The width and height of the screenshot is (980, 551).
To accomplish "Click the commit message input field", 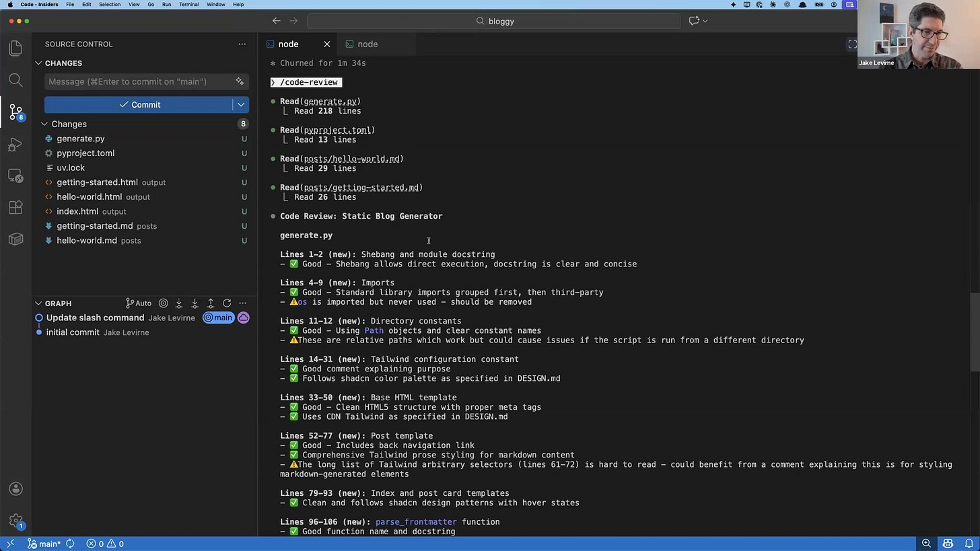I will (135, 81).
